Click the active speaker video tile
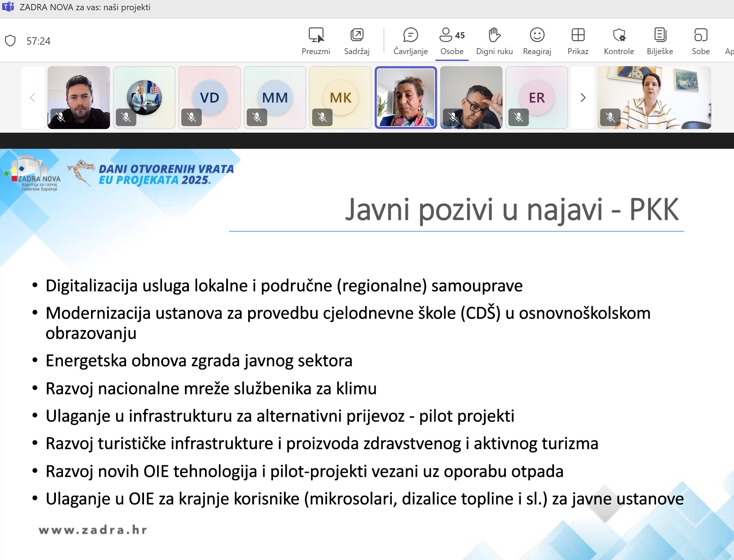Image resolution: width=734 pixels, height=560 pixels. [x=406, y=98]
